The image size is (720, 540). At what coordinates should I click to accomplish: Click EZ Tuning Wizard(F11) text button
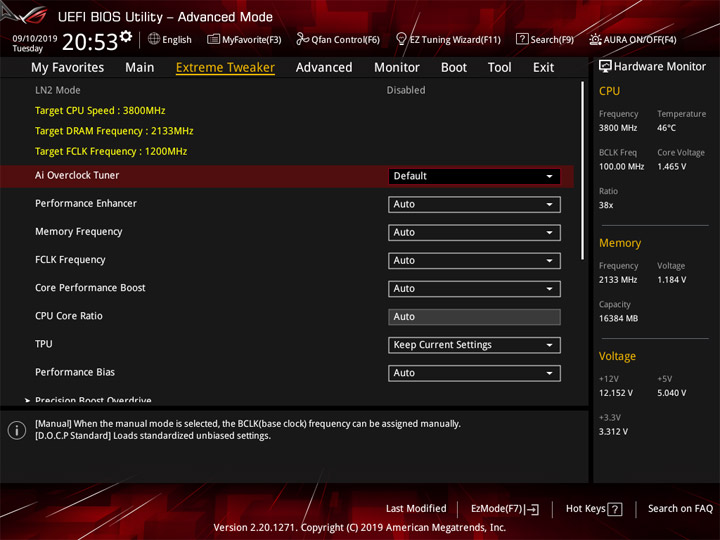pos(455,40)
